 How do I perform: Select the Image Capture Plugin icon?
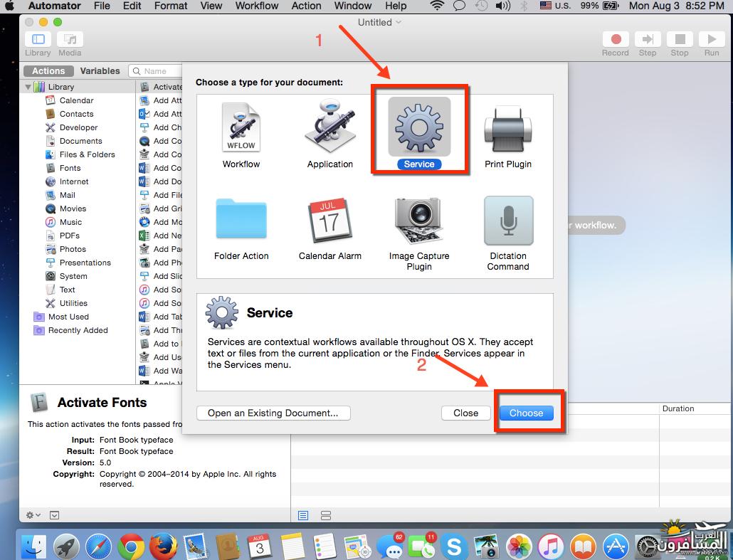click(x=419, y=220)
